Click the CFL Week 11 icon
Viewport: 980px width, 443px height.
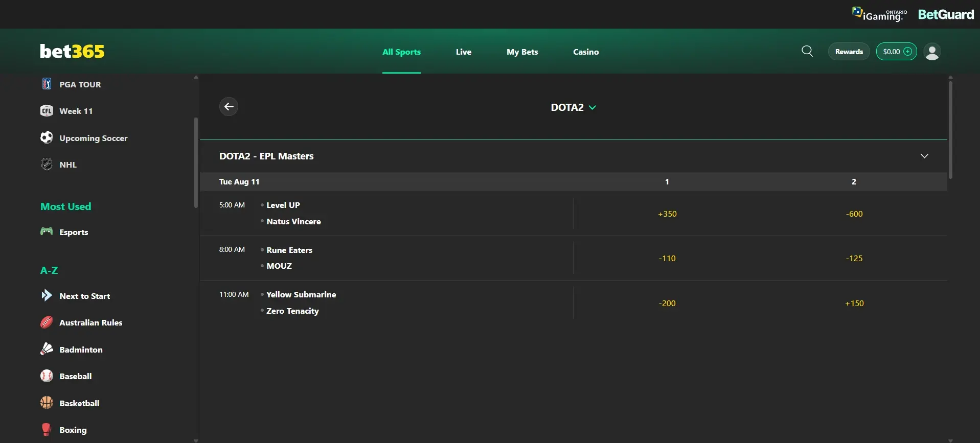[47, 111]
